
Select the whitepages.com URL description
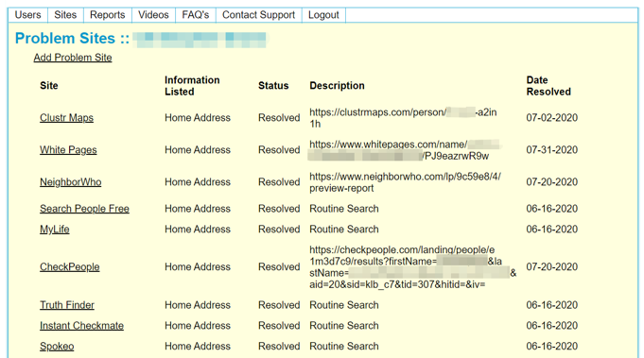pyautogui.click(x=405, y=150)
